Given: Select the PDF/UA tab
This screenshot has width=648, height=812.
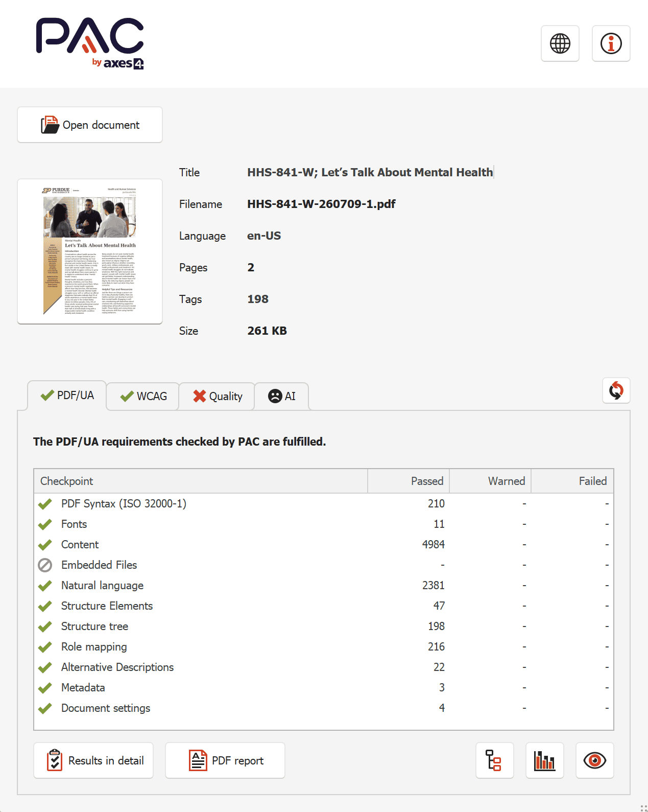Looking at the screenshot, I should (x=67, y=396).
